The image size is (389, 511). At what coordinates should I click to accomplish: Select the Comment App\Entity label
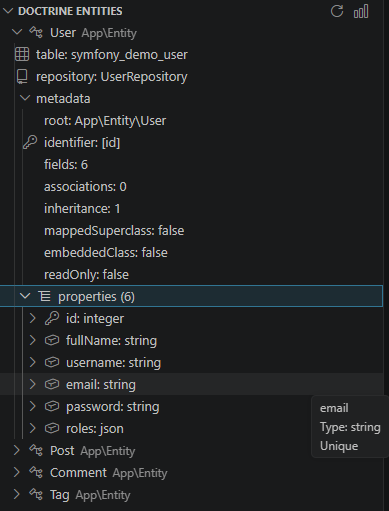[x=109, y=473]
